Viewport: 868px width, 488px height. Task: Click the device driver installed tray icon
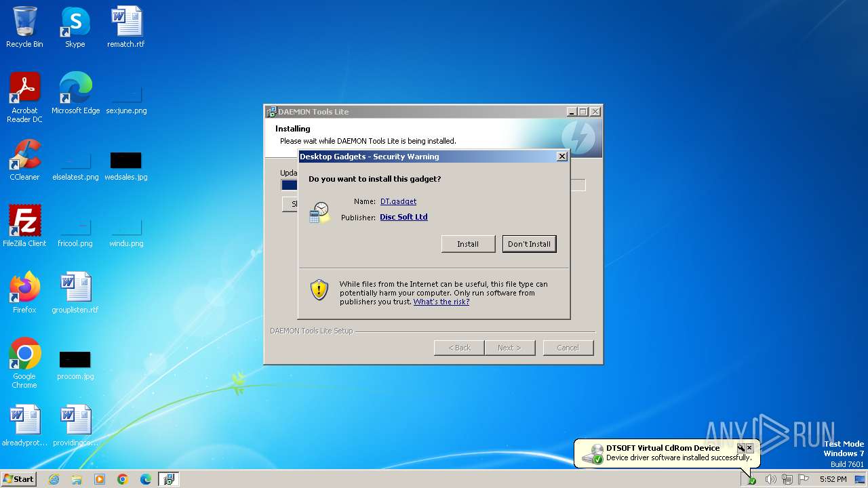point(752,480)
